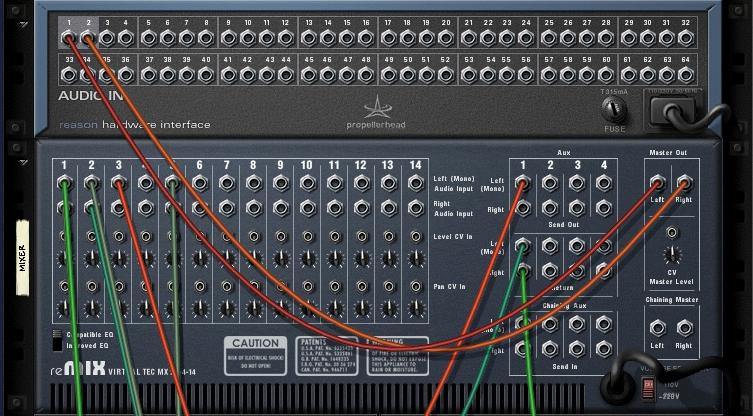Click Aux 3 Send Out right jack
Viewport: 753px width, 416px height.
coord(577,208)
